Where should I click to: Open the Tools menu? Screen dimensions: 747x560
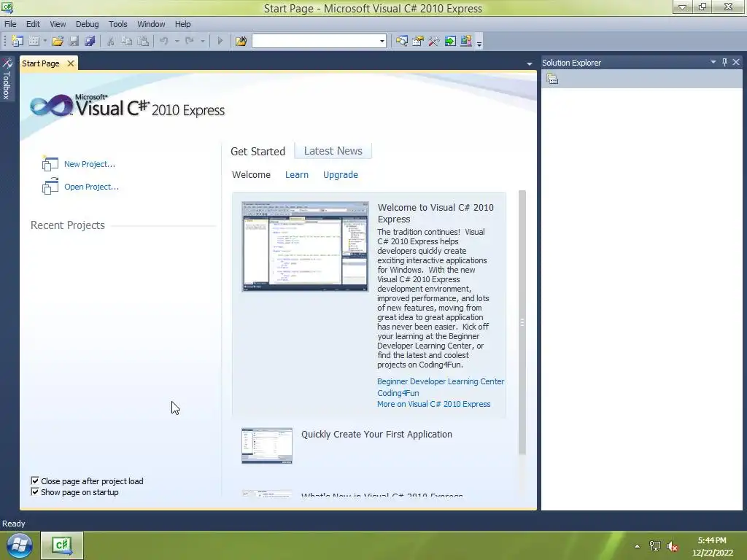[117, 24]
